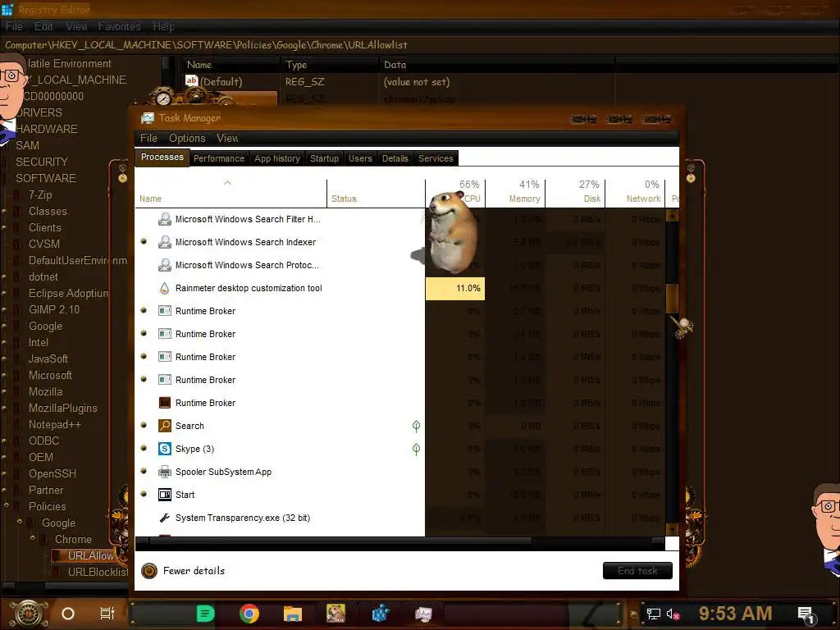Switch to Task Manager via its taskbar icon
Image resolution: width=840 pixels, height=630 pixels.
point(423,614)
